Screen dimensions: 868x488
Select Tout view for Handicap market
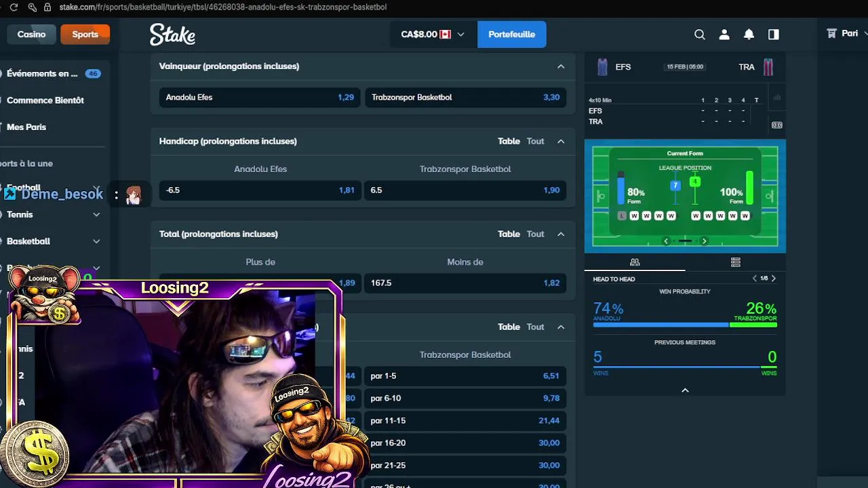click(x=536, y=141)
